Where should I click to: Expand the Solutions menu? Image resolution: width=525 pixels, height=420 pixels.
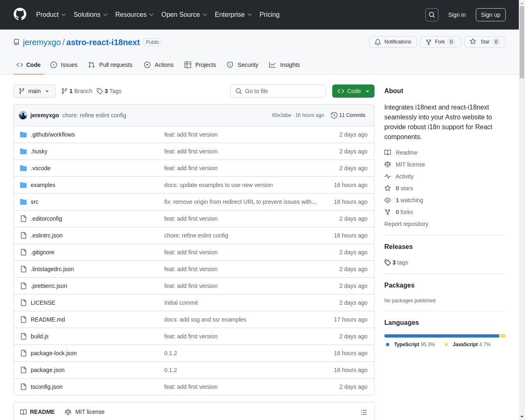(x=91, y=15)
